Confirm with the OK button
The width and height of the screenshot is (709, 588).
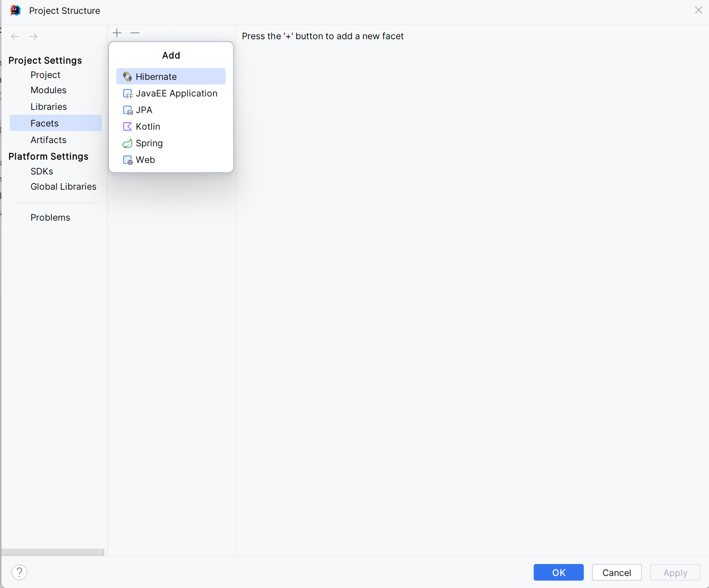pyautogui.click(x=559, y=572)
